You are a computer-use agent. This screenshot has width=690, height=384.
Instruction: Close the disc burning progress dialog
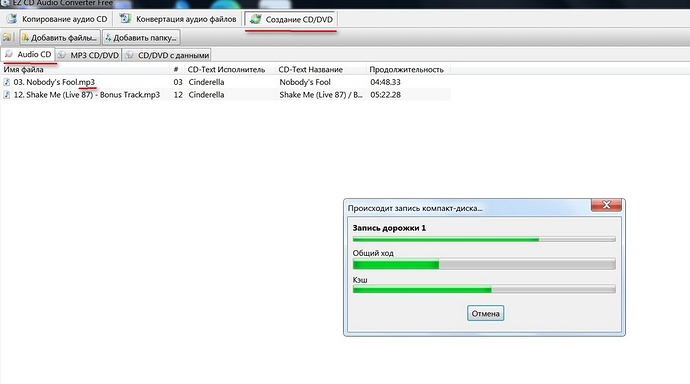pyautogui.click(x=606, y=205)
